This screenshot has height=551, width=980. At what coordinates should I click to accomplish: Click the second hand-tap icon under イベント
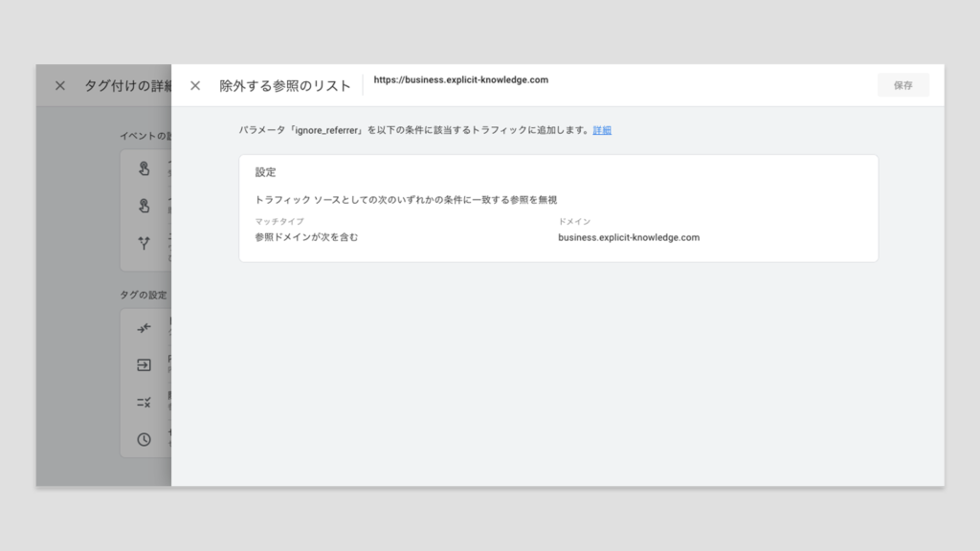[x=144, y=206]
